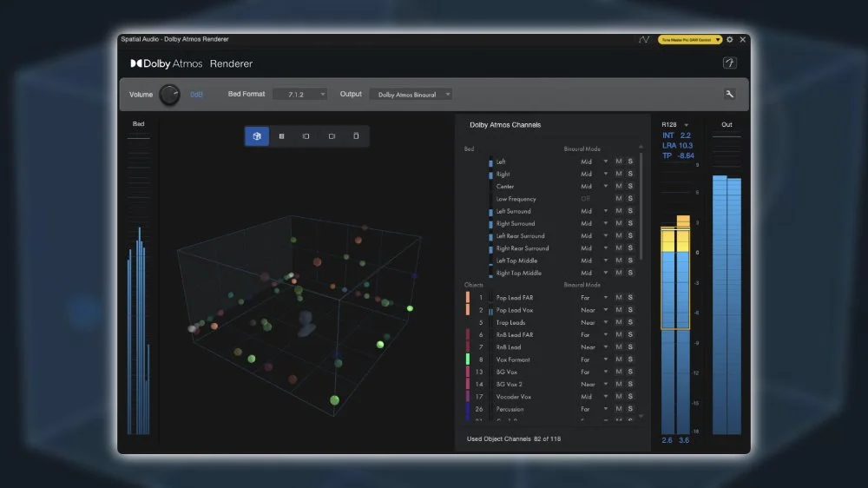The width and height of the screenshot is (868, 488).
Task: Click channel list scroll up arrow
Action: click(x=641, y=147)
